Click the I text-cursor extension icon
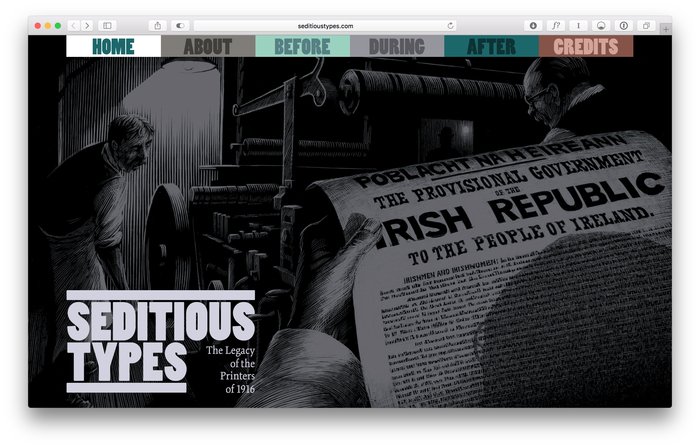Viewport: 700px width, 448px height. [x=579, y=26]
